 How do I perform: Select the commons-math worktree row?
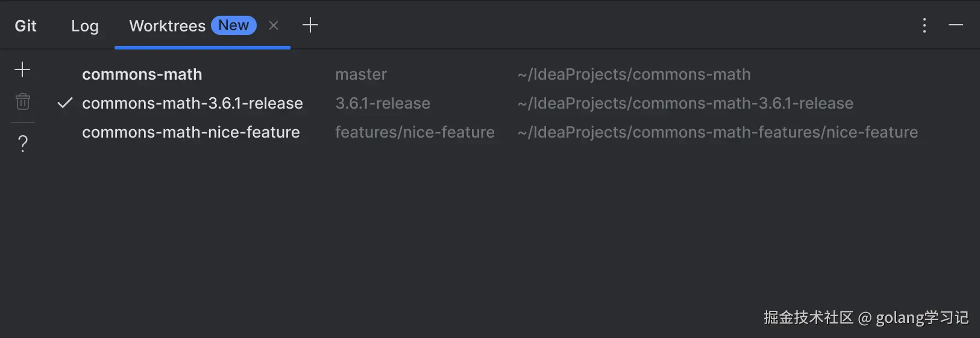pos(142,74)
